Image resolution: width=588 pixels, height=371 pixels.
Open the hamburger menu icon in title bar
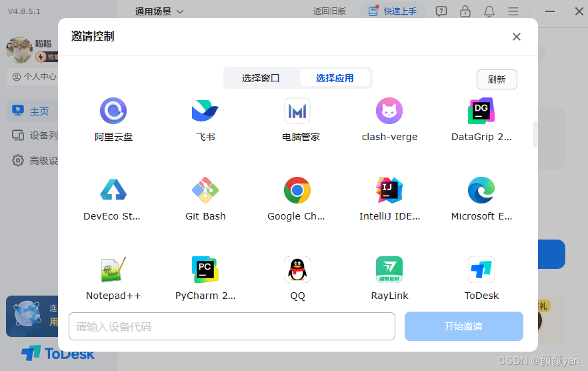click(x=513, y=11)
